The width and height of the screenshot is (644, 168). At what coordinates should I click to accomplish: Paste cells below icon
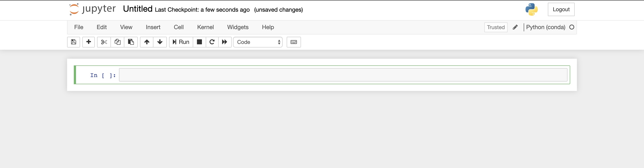(131, 42)
